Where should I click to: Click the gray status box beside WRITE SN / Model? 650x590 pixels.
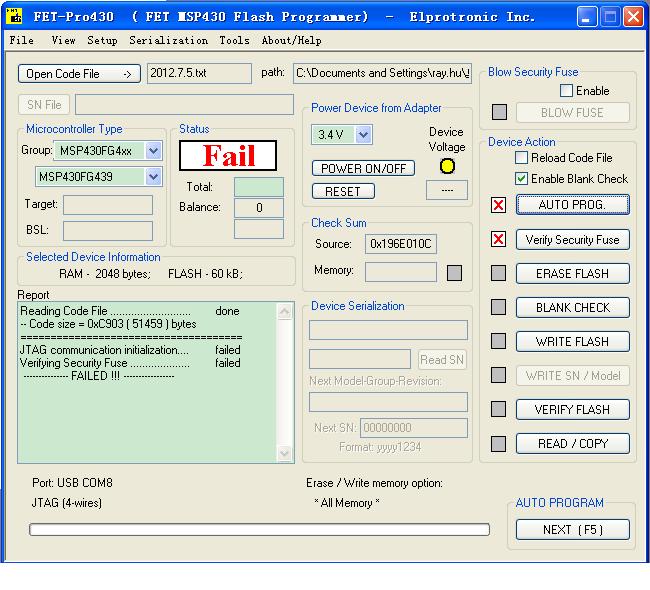[498, 375]
